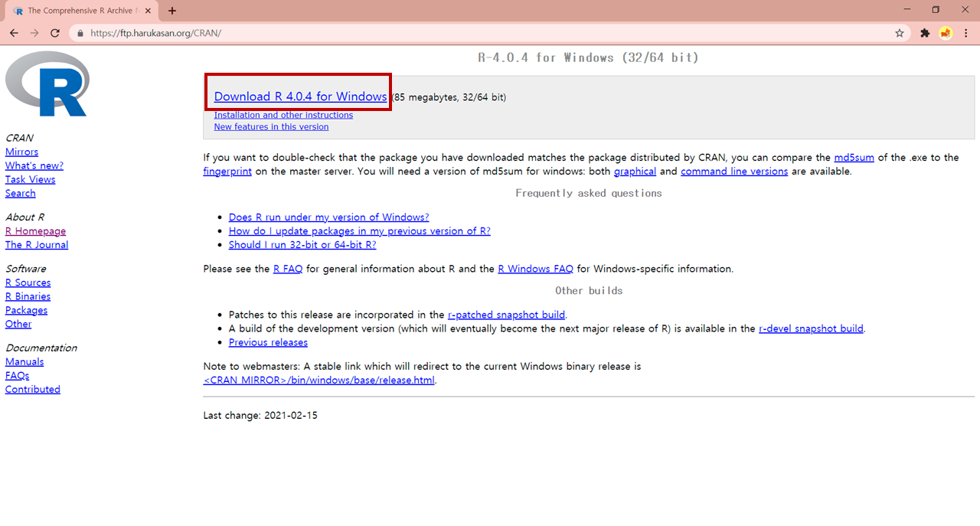Open the Chrome three-dot menu
The image size is (980, 526).
coord(966,33)
